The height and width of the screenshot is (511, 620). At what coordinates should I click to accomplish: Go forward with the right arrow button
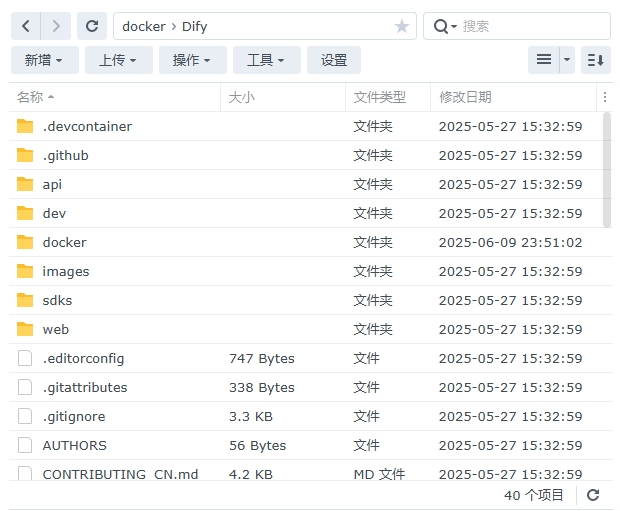(x=56, y=26)
